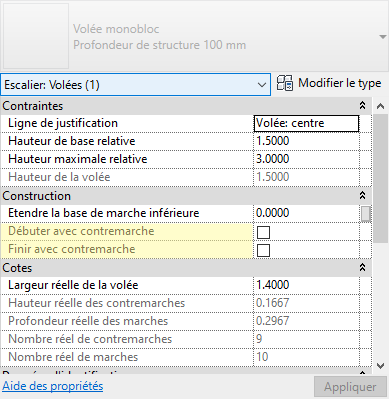The width and height of the screenshot is (389, 399).
Task: Click the Volée monobloc type preview thumbnail
Action: click(x=36, y=36)
